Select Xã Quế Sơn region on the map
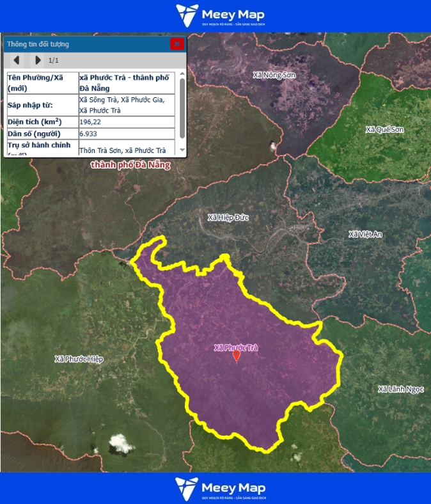 pos(384,130)
